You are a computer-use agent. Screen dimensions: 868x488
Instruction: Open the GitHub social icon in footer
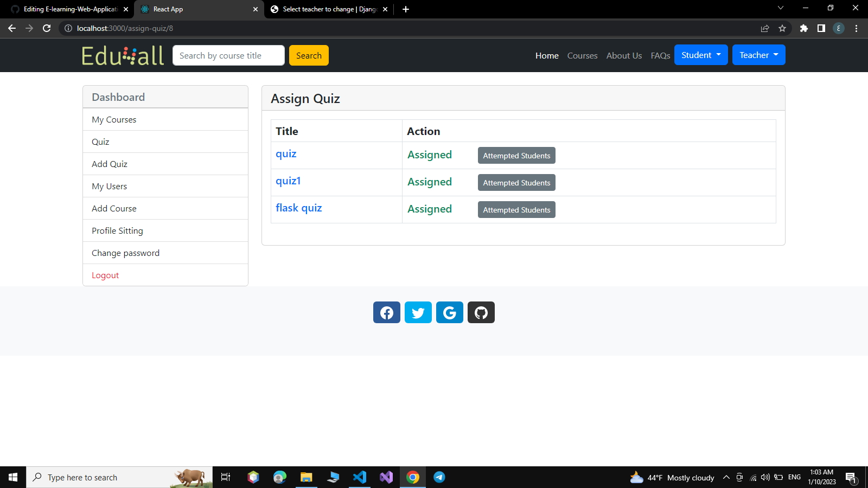coord(481,312)
